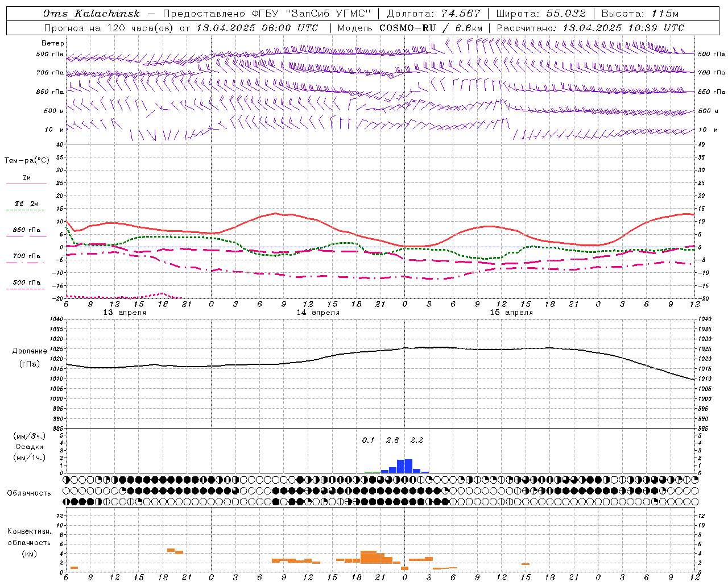Click 'Рассчитано: 13.04.2025 10:39 UTC' text
Image resolution: width=728 pixels, height=582 pixels.
pos(590,28)
